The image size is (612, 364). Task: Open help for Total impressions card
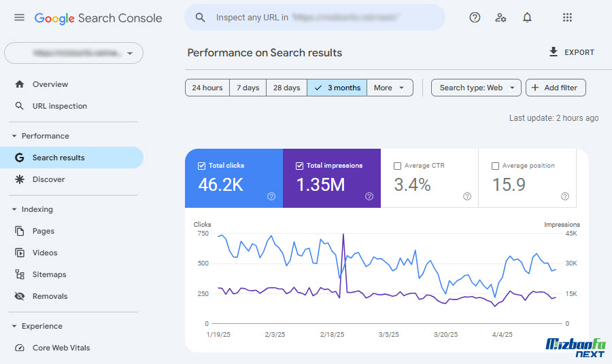(369, 196)
